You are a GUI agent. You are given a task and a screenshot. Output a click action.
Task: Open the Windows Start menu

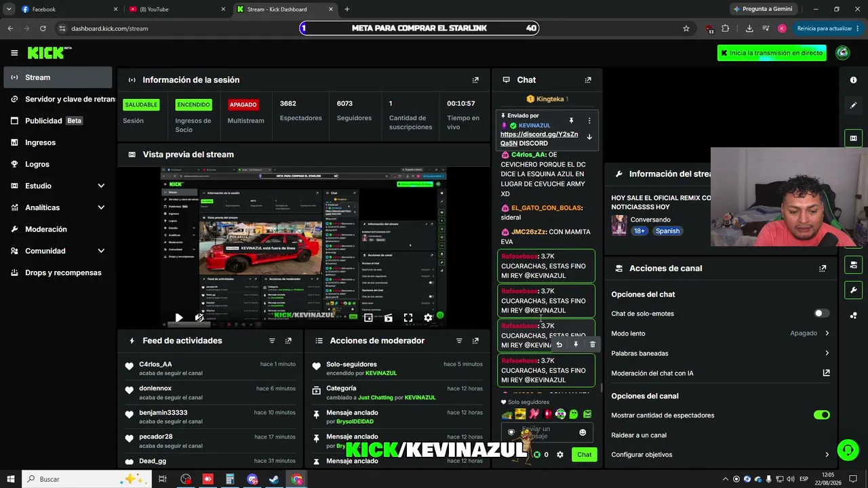10,479
